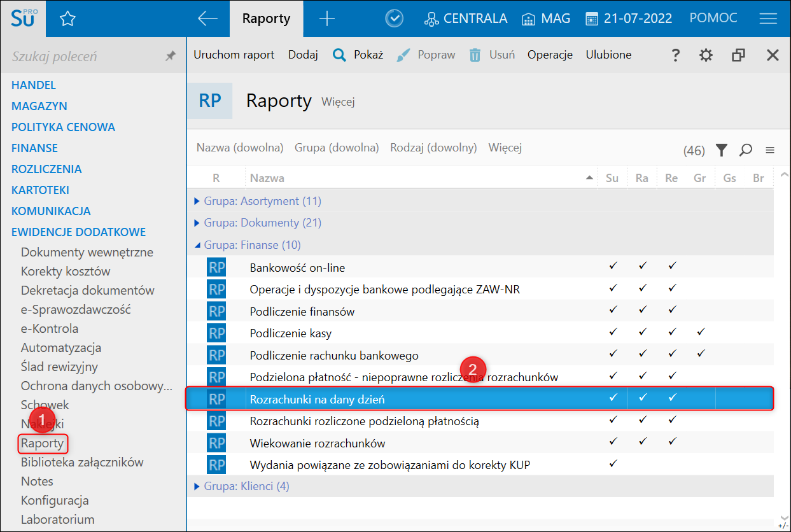Open settings gear icon in toolbar
This screenshot has width=791, height=532.
pyautogui.click(x=706, y=55)
